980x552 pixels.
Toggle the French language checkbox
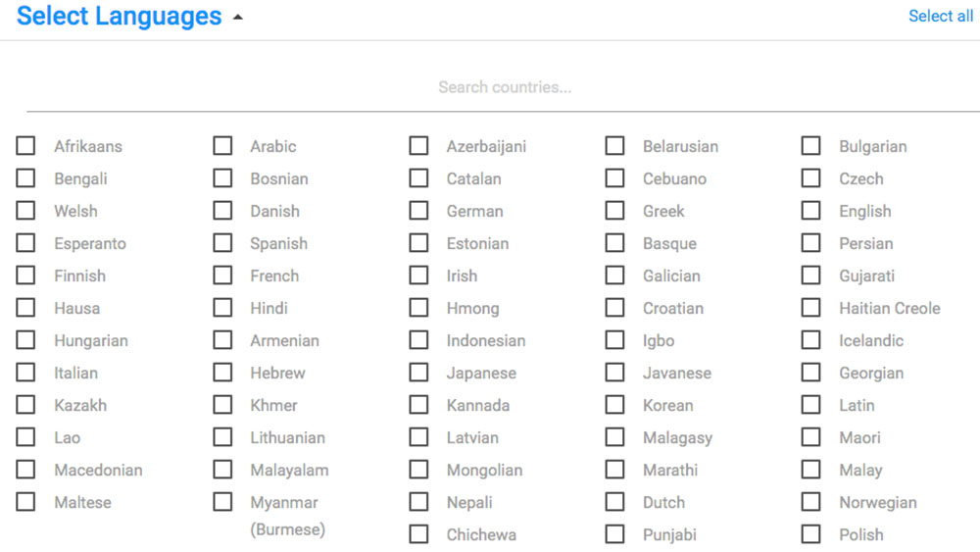(x=223, y=276)
